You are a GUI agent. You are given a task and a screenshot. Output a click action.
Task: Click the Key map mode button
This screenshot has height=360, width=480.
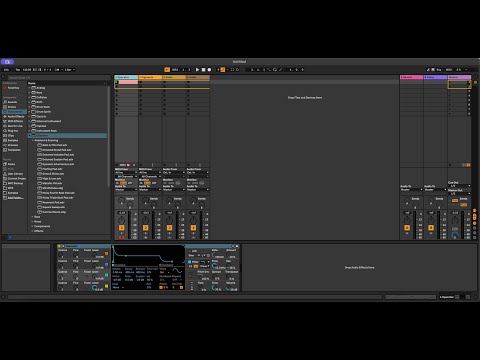pos(439,70)
